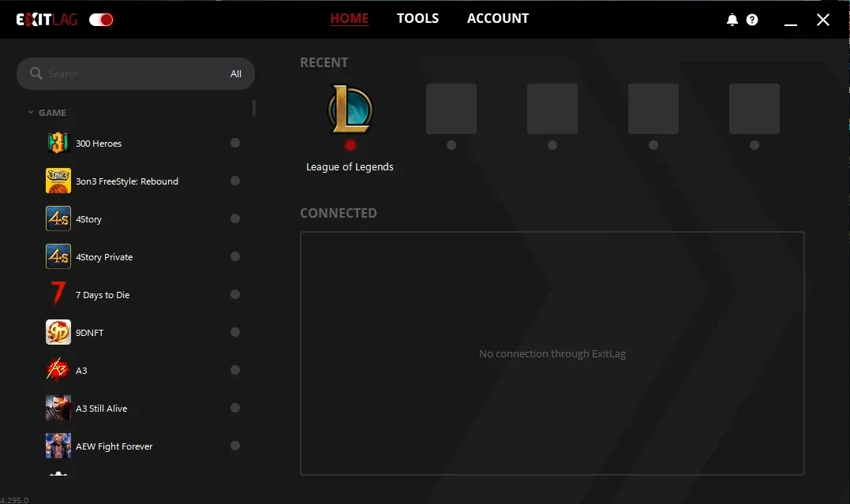
Task: Select the 4Story Private game icon
Action: click(58, 256)
